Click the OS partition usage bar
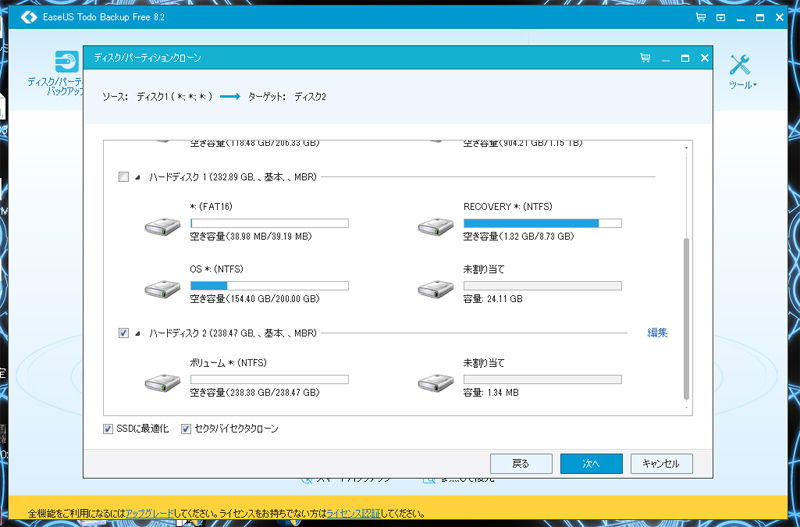This screenshot has width=800, height=527. (x=269, y=286)
